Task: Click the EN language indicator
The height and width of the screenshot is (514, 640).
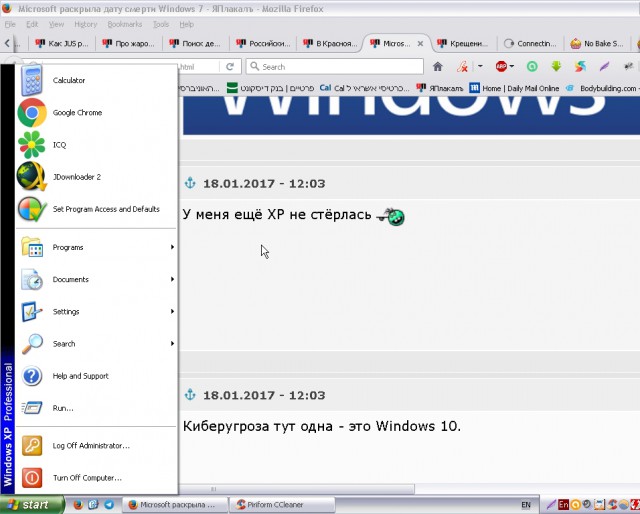Action: [x=526, y=505]
